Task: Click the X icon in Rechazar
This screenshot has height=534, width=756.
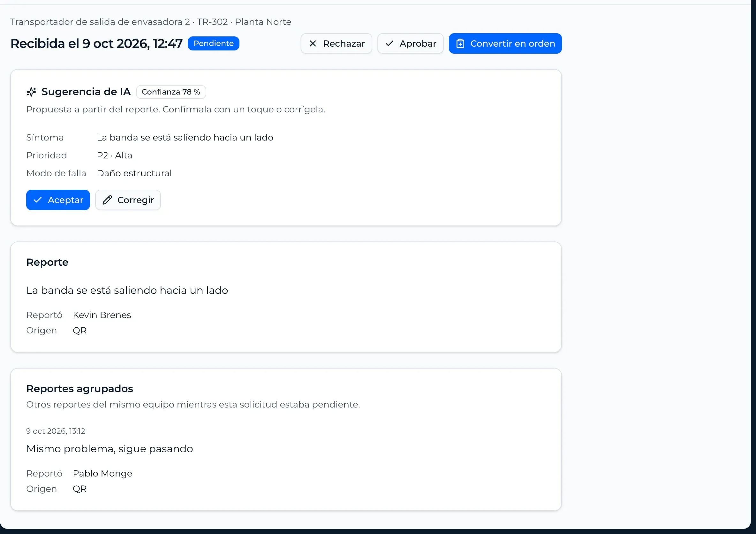Action: click(313, 43)
